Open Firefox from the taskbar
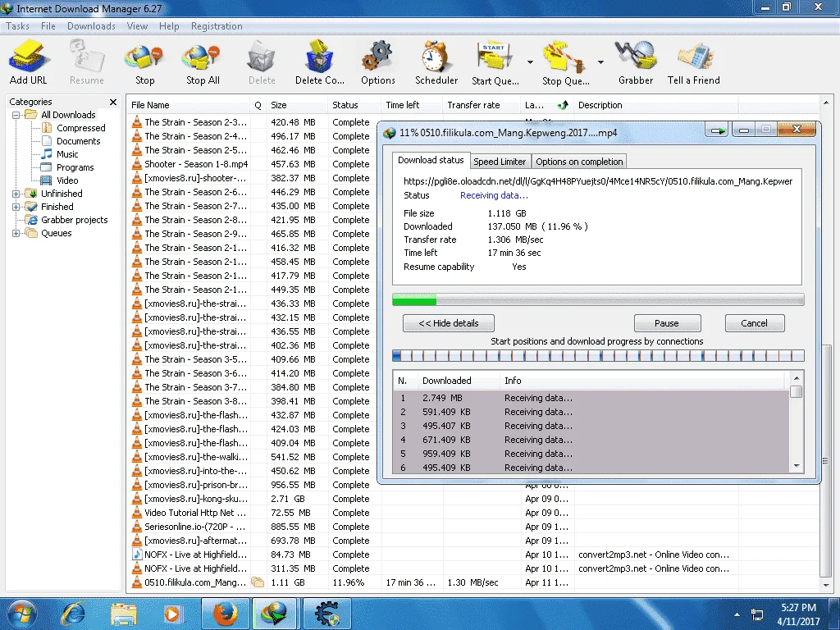Viewport: 840px width, 630px height. click(226, 614)
